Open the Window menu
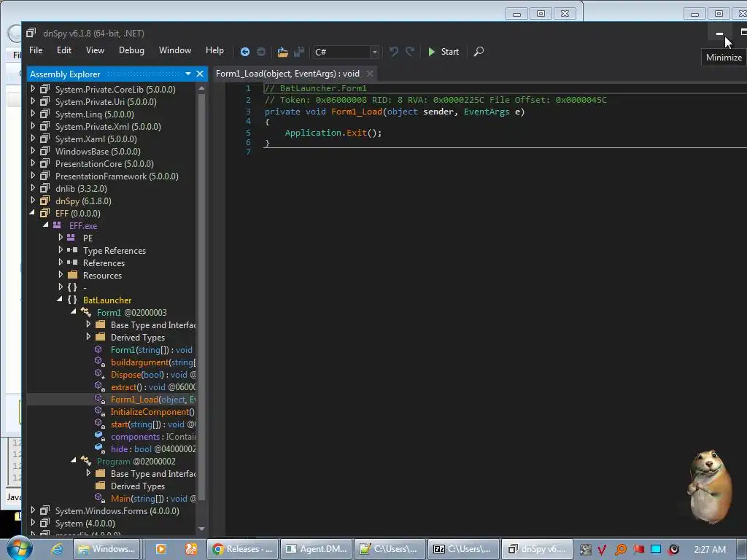The width and height of the screenshot is (747, 560). (175, 50)
